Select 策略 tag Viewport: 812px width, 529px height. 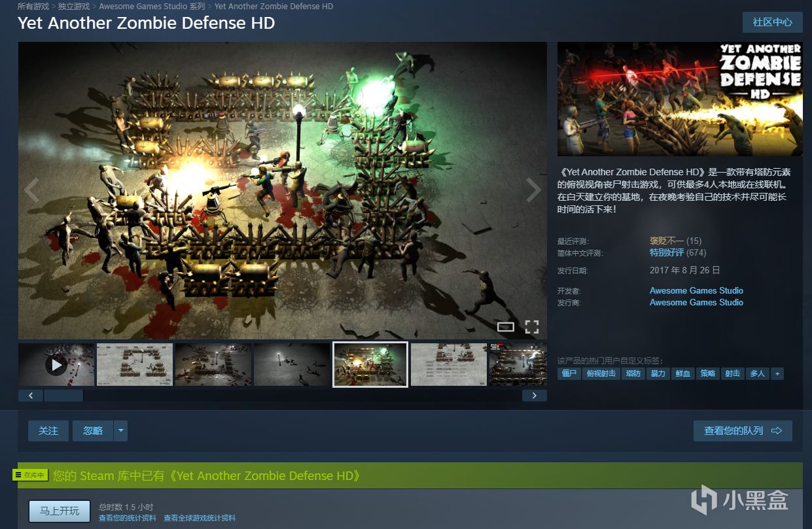tap(707, 373)
